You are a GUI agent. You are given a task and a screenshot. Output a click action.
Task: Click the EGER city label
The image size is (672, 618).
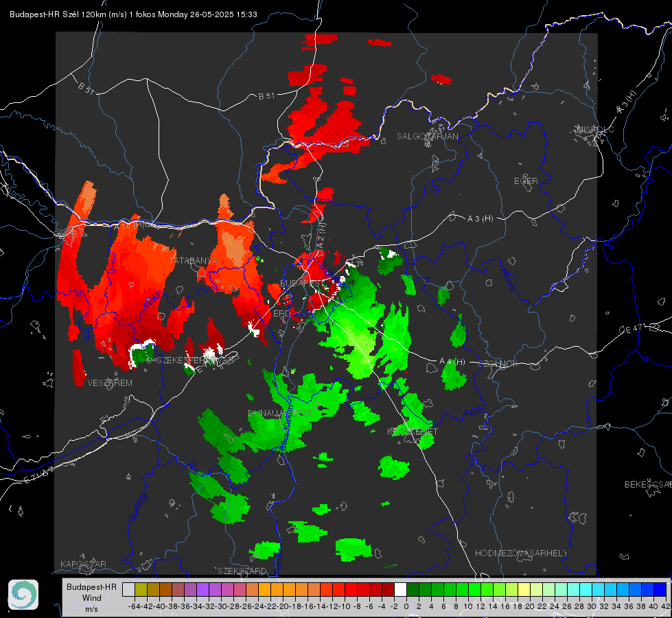click(x=526, y=181)
